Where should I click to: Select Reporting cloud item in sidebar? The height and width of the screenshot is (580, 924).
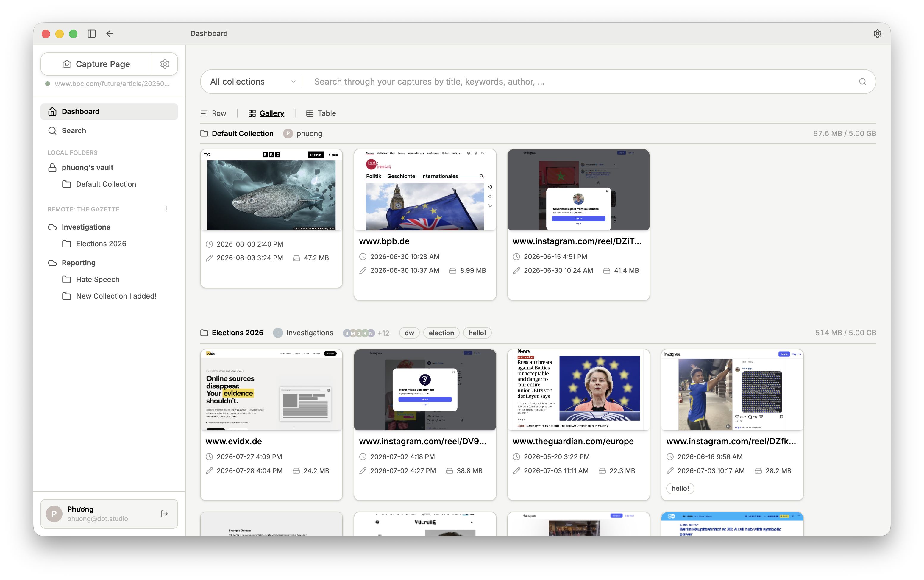coord(109,263)
